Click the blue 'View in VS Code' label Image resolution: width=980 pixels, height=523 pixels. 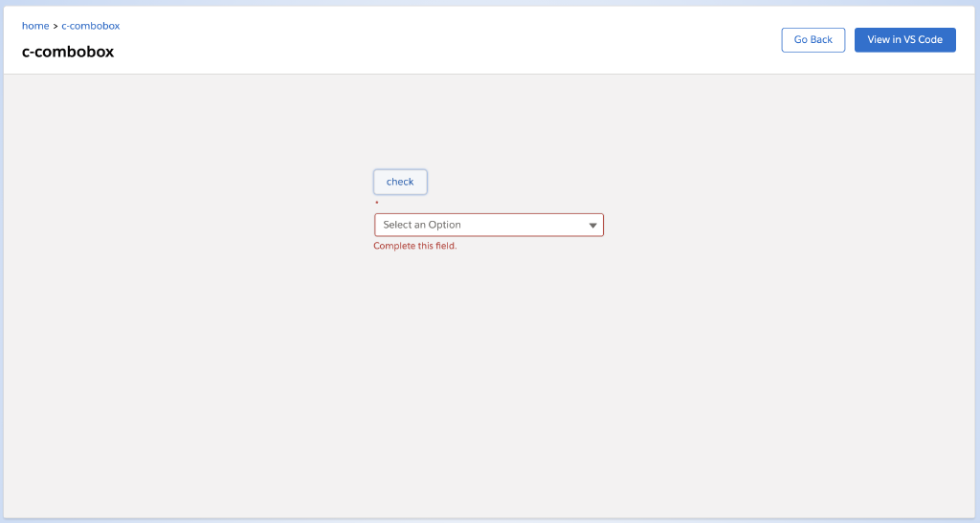[904, 40]
